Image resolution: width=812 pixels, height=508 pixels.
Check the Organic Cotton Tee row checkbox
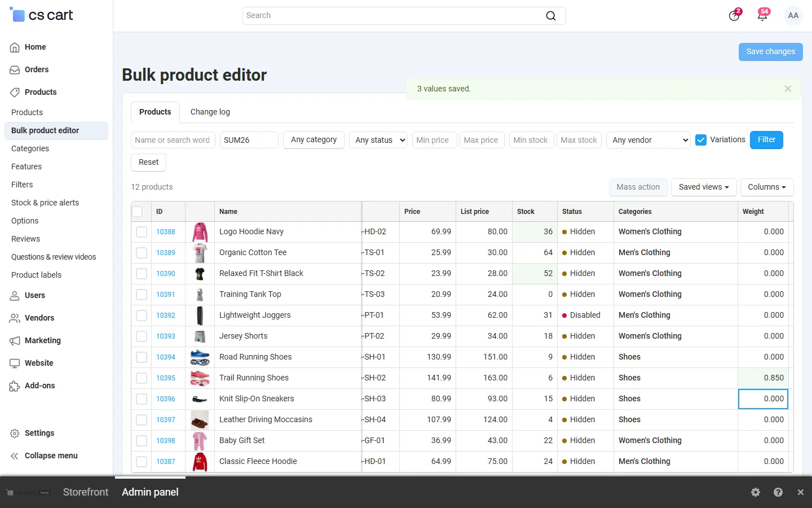click(x=142, y=253)
